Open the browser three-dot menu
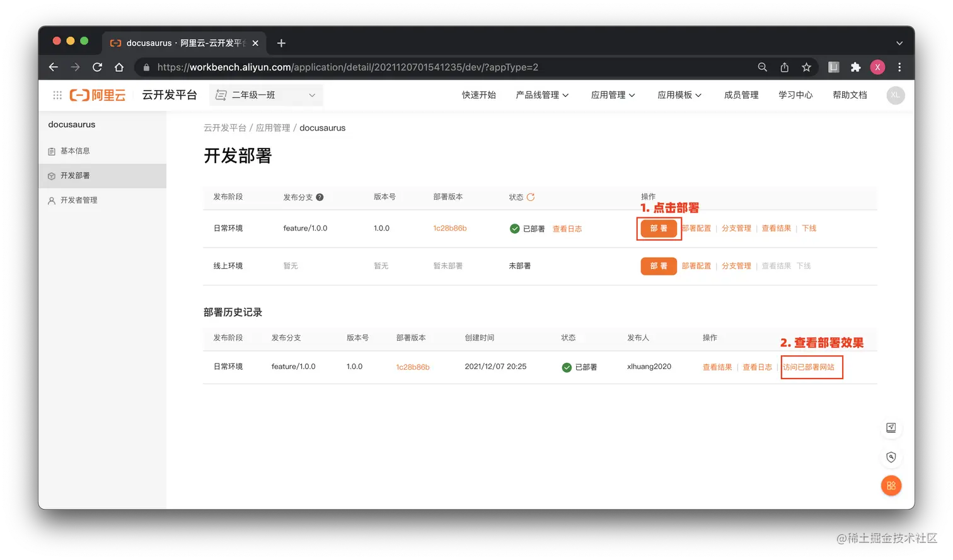The width and height of the screenshot is (953, 560). [899, 67]
